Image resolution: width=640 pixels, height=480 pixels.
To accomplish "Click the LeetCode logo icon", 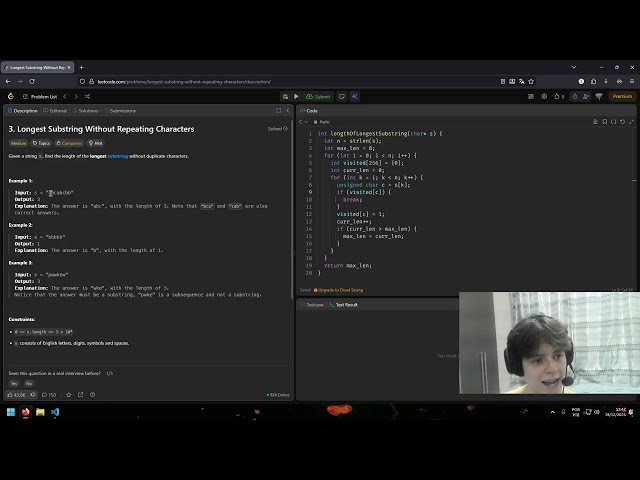I will [11, 96].
